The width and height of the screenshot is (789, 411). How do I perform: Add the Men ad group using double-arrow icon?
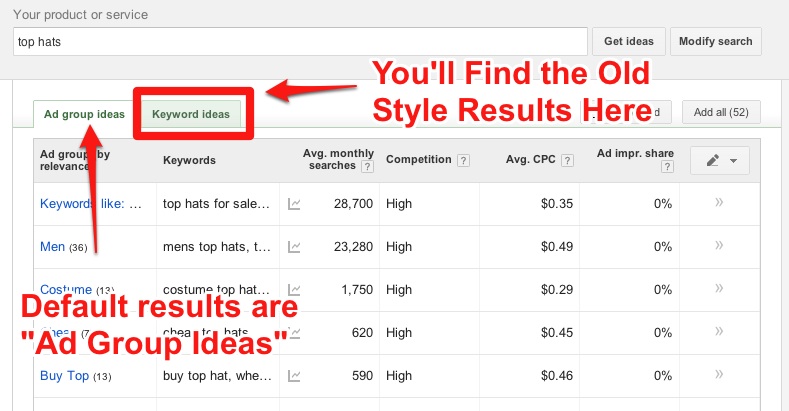click(717, 247)
